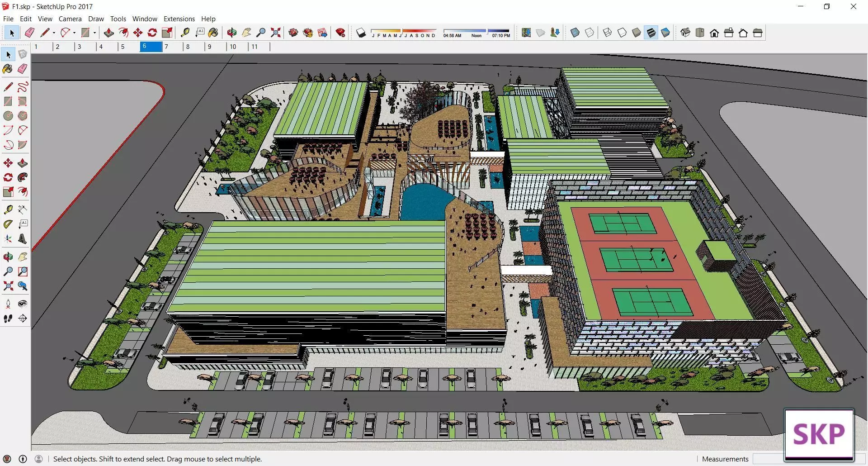This screenshot has width=868, height=466.
Task: Open the Camera menu
Action: pyautogui.click(x=70, y=19)
